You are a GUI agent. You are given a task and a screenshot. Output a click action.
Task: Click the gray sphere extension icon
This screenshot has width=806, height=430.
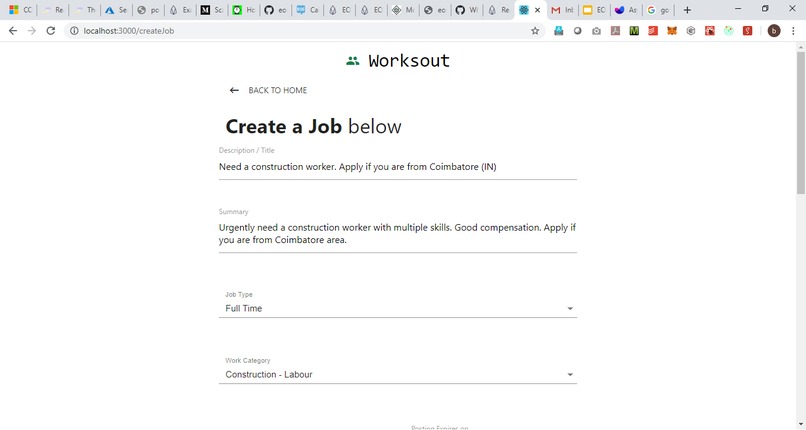point(577,31)
